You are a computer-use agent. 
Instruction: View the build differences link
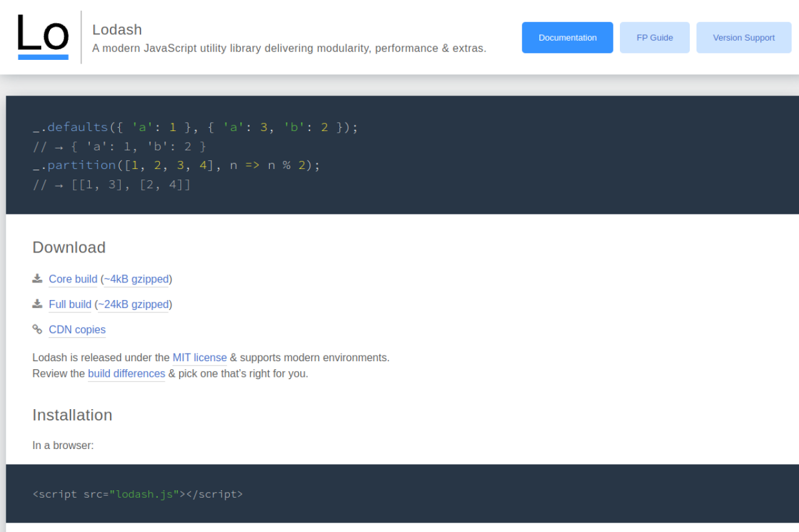[127, 374]
